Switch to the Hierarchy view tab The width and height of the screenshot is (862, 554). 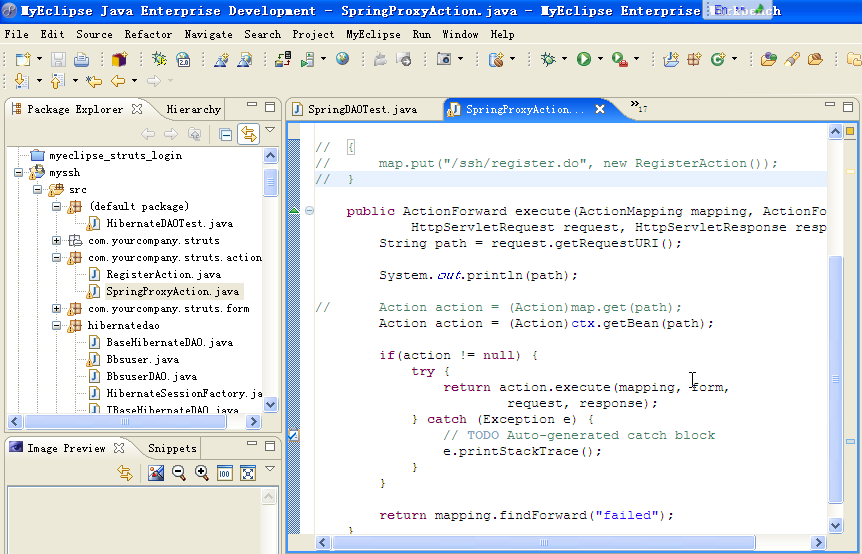click(193, 109)
